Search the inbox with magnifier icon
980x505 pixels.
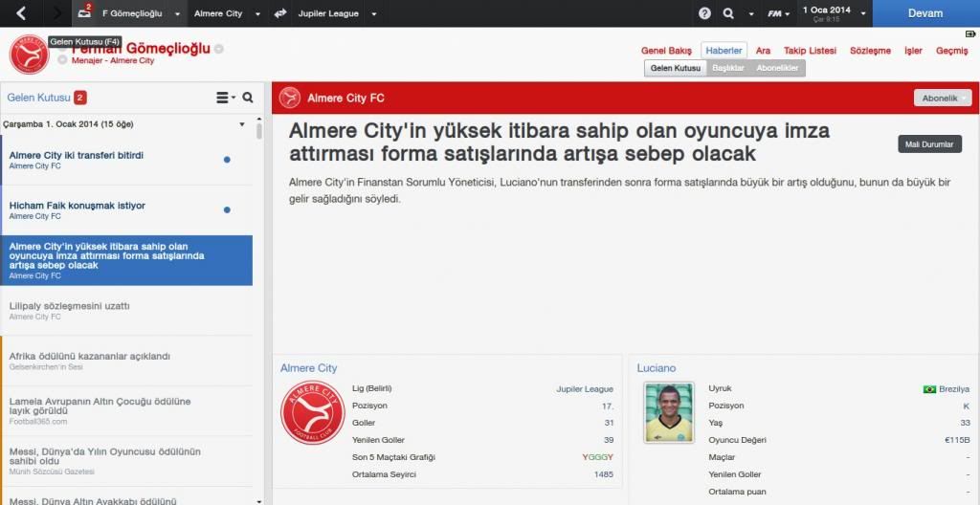click(x=248, y=98)
